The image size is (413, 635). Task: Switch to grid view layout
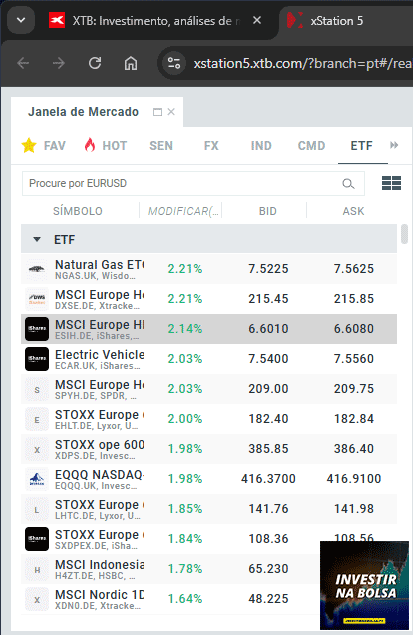(x=391, y=183)
